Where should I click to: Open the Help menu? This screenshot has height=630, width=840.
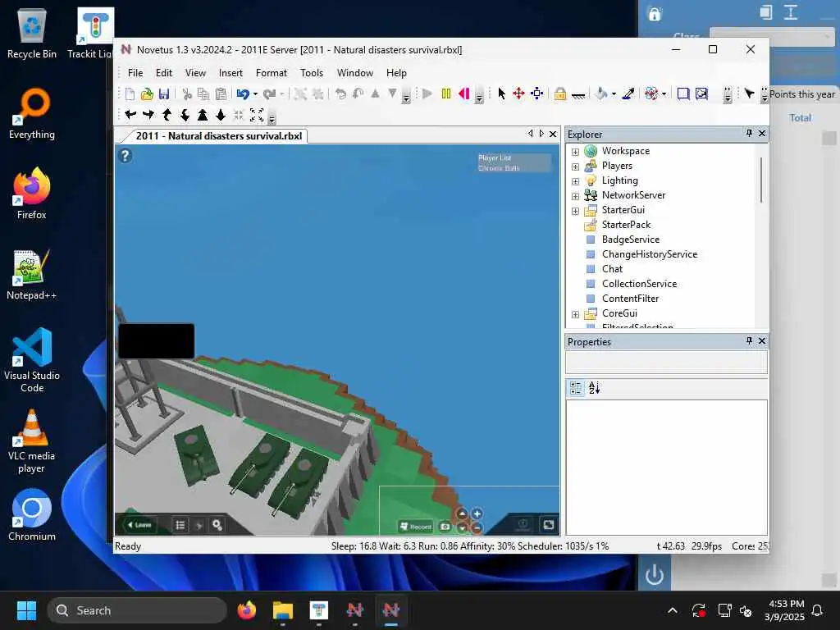pyautogui.click(x=396, y=73)
